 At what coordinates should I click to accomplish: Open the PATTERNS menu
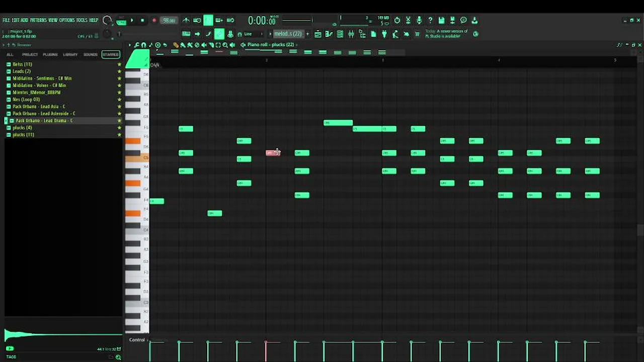click(38, 20)
